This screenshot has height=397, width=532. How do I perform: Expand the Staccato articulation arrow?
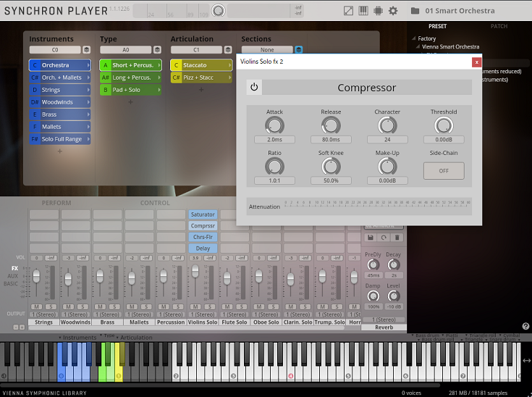point(229,65)
